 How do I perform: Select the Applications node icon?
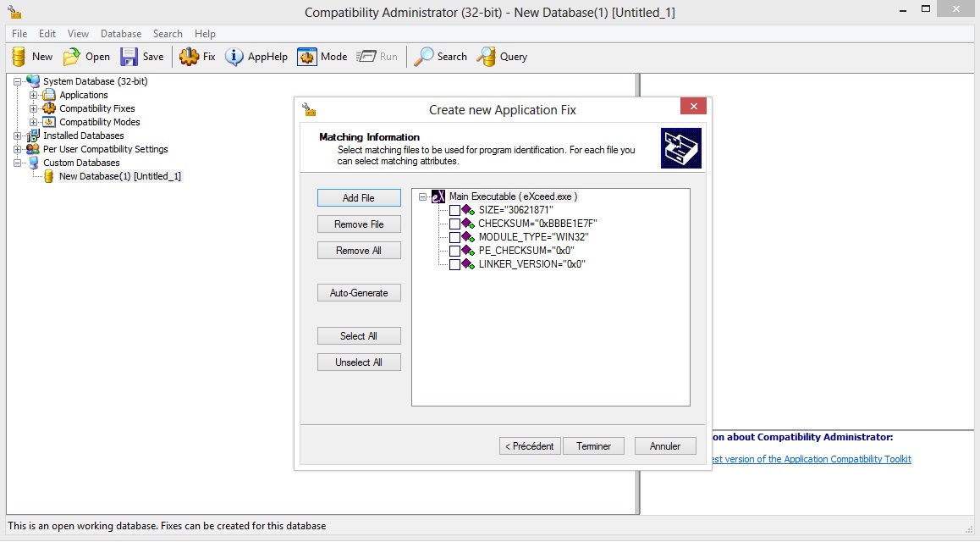[x=49, y=95]
